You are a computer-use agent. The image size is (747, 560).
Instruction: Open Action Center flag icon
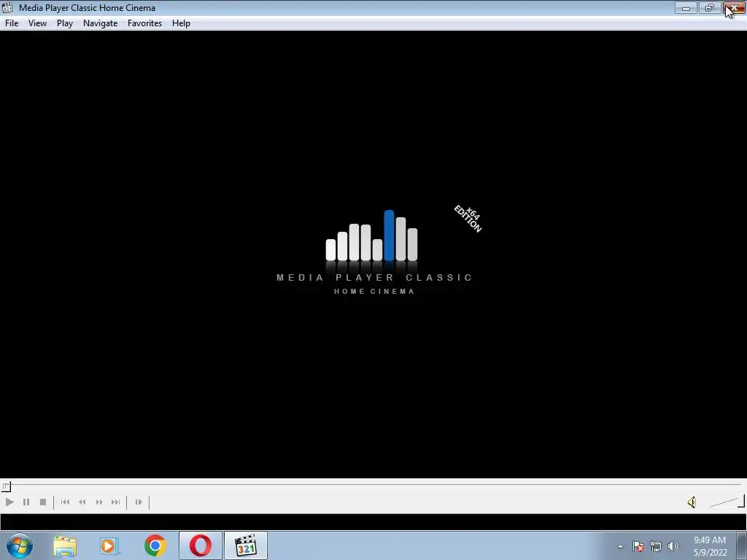[638, 546]
